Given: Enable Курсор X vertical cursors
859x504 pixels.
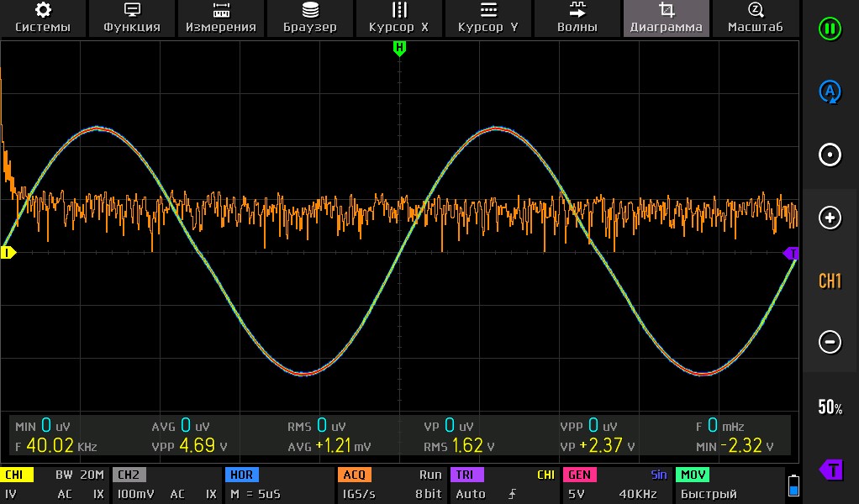Looking at the screenshot, I should pos(399,18).
